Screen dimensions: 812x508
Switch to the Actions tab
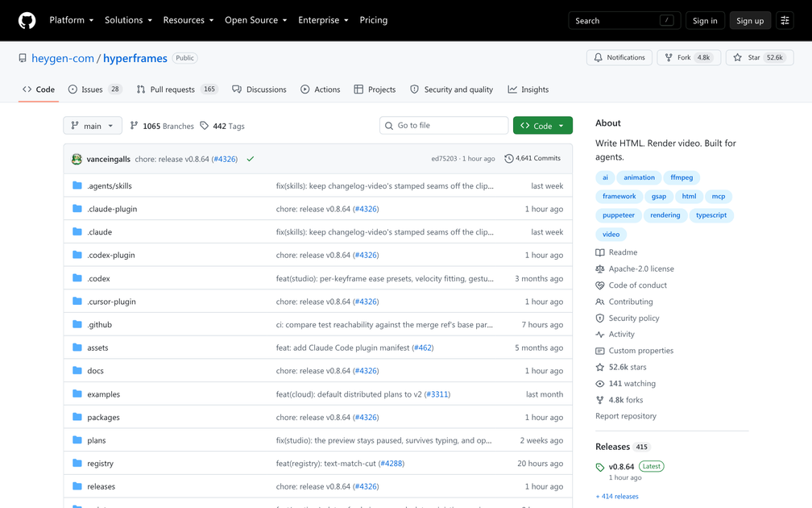320,90
